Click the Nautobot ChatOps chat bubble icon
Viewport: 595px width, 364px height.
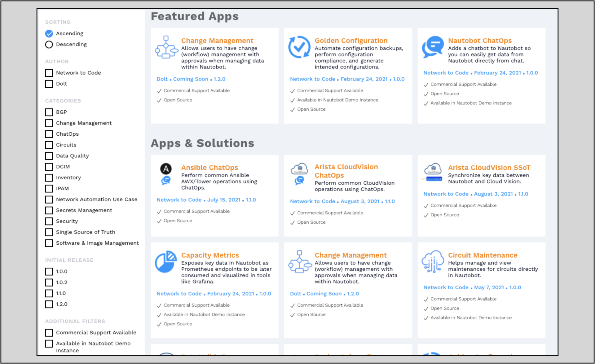433,47
